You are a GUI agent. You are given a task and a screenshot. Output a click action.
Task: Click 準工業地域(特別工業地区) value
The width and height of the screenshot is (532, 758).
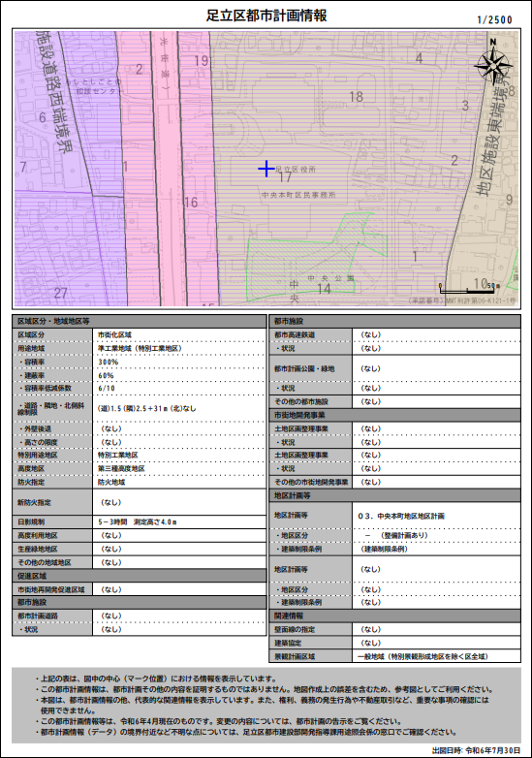click(140, 348)
